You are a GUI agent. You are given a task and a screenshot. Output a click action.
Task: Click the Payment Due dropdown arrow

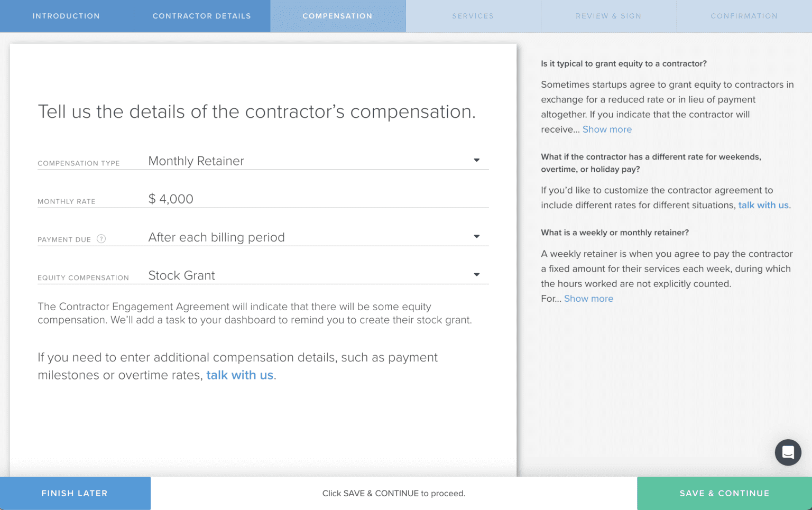[x=476, y=236]
